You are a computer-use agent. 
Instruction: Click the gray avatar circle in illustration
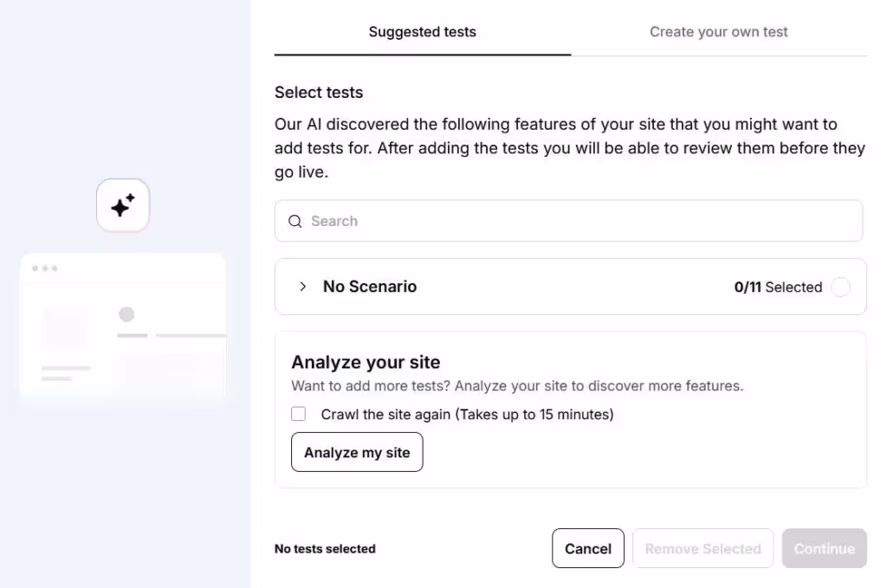(126, 314)
